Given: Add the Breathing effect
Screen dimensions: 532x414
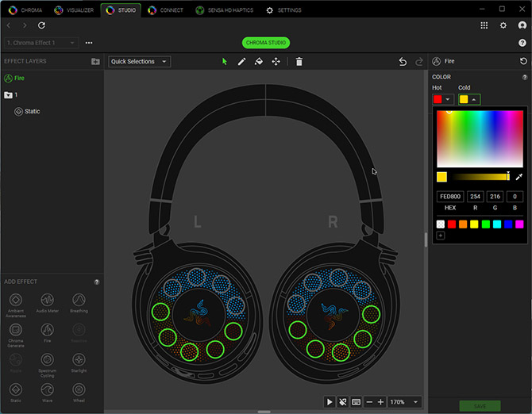Looking at the screenshot, I should click(x=79, y=303).
